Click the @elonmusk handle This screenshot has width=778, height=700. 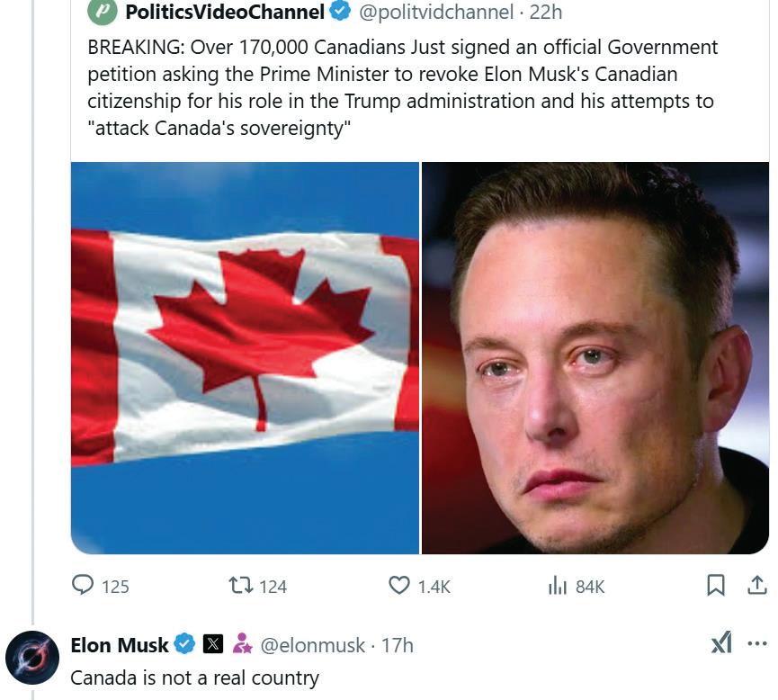(312, 645)
